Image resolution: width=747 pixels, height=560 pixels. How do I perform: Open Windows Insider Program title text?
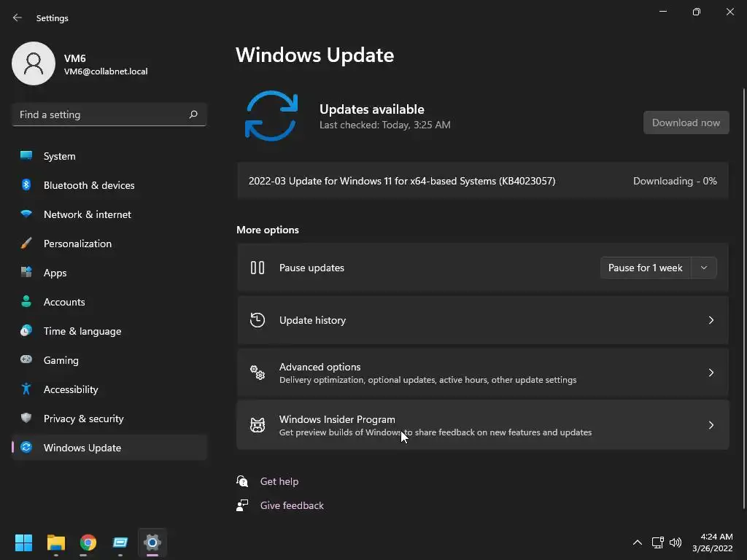point(337,419)
